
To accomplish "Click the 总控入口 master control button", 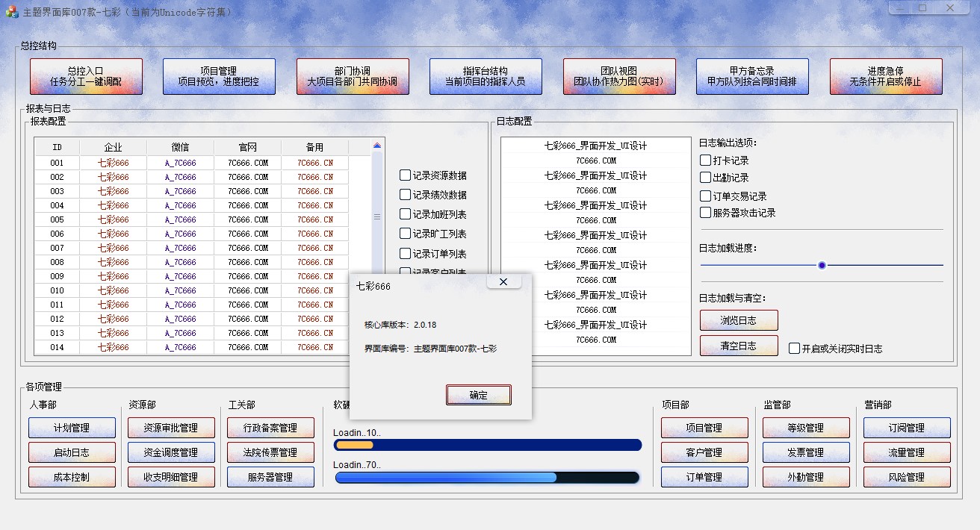I will coord(86,75).
